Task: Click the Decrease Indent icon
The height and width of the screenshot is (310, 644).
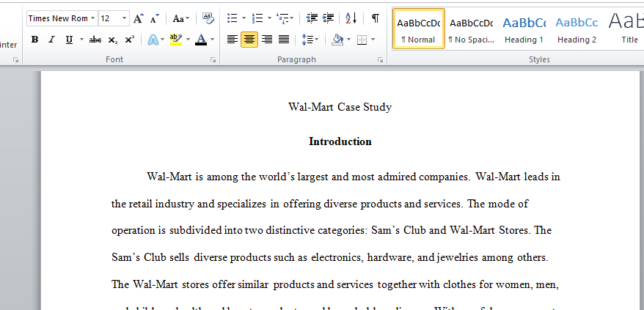Action: (x=312, y=18)
